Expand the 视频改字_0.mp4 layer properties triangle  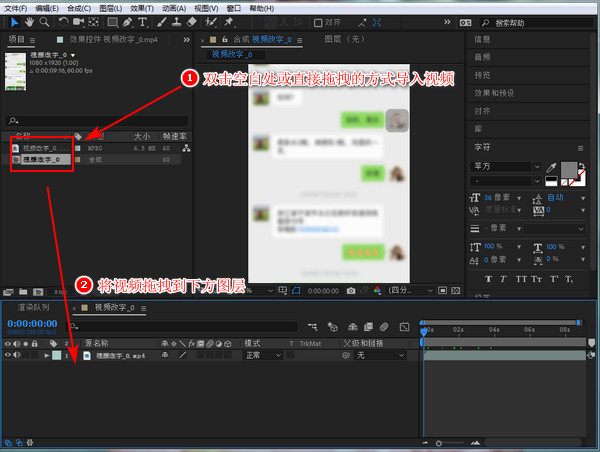(46, 355)
